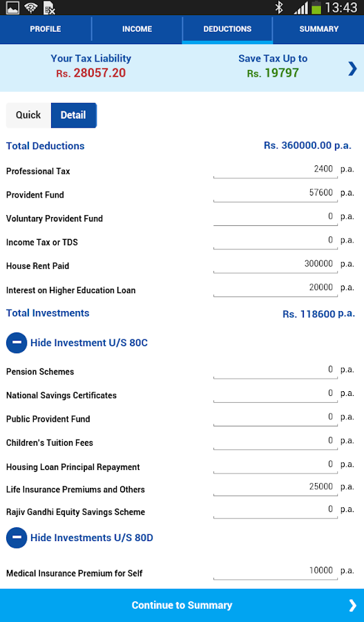Open the Income tab
The image size is (364, 622).
137,29
